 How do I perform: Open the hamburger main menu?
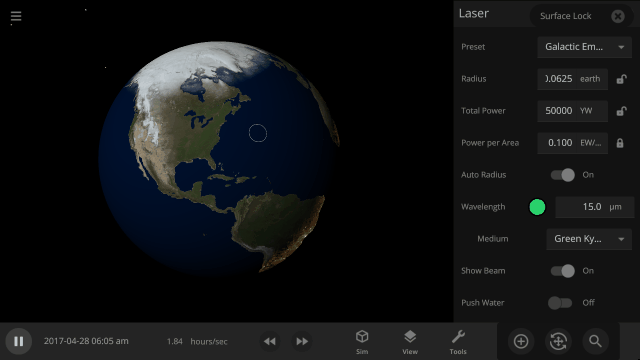[16, 16]
